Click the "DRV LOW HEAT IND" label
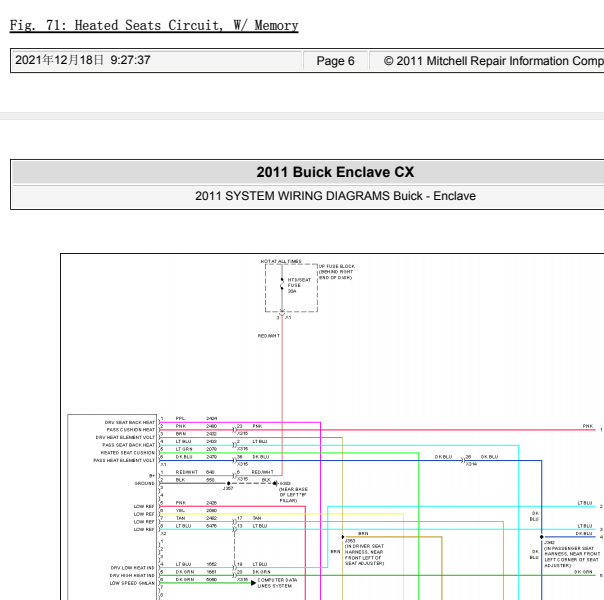Image resolution: width=604 pixels, height=600 pixels. [x=132, y=568]
